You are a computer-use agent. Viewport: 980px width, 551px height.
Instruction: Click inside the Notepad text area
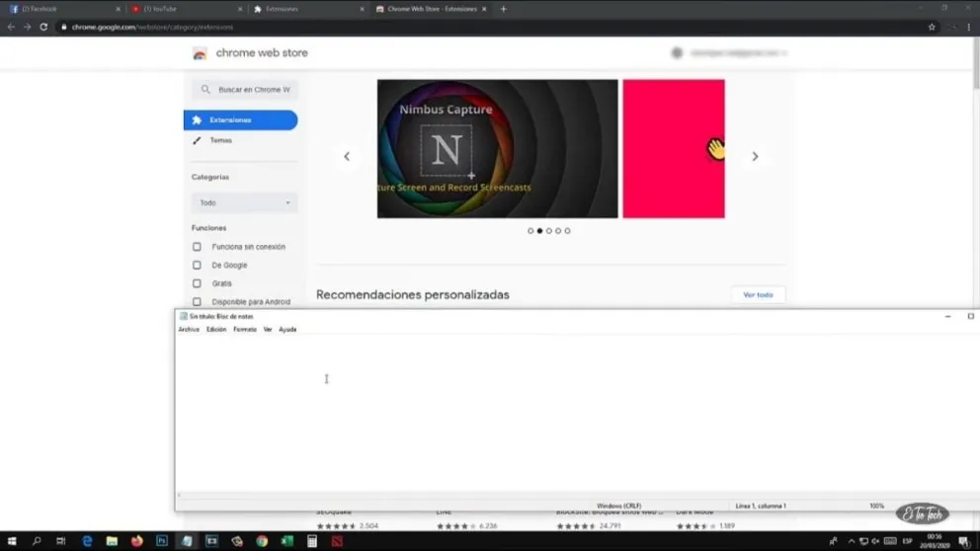575,413
